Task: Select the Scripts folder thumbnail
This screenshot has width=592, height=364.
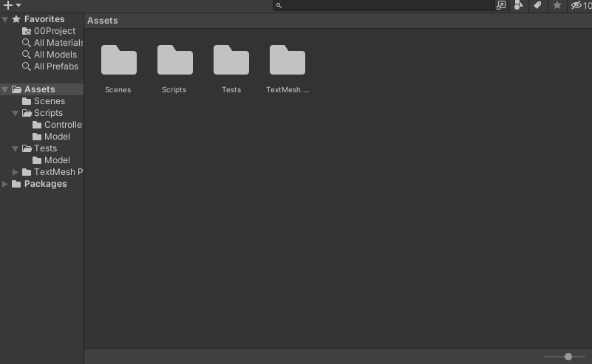Action: point(175,60)
